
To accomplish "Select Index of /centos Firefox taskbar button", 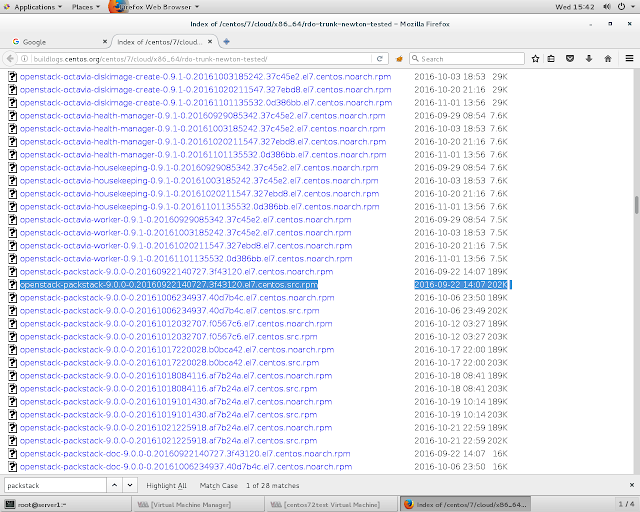I will click(x=465, y=505).
